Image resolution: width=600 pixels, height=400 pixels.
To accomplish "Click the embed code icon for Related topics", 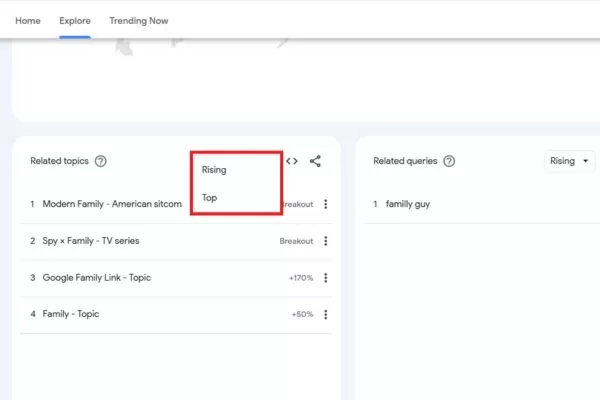I will [292, 161].
